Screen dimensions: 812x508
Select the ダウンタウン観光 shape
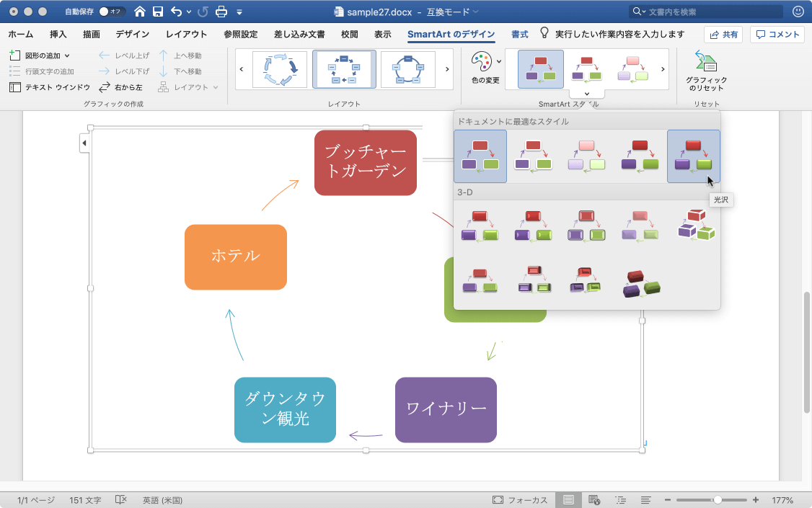[286, 410]
